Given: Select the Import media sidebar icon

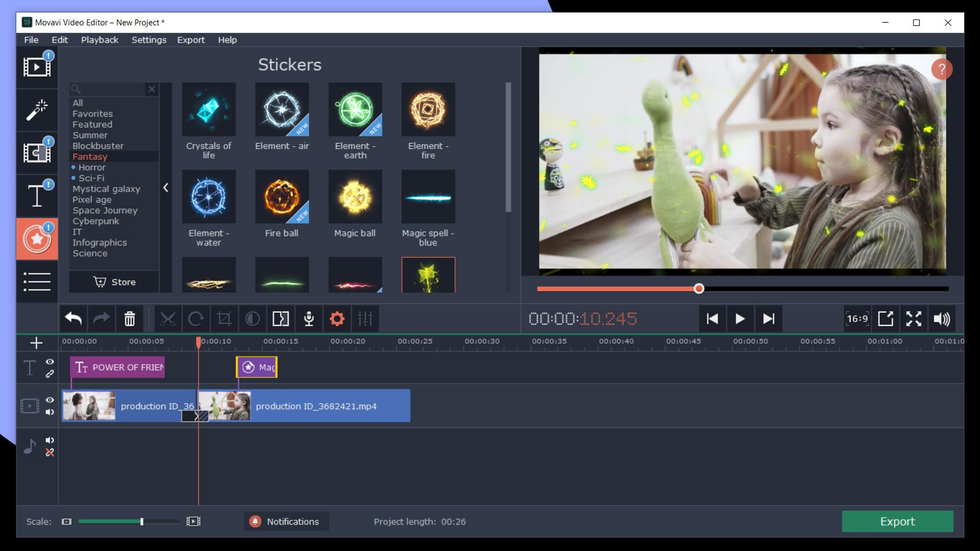Looking at the screenshot, I should coord(37,67).
